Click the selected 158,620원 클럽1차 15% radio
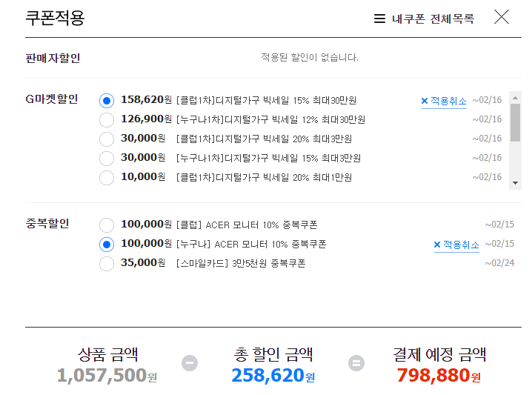This screenshot has width=532, height=395. 107,101
